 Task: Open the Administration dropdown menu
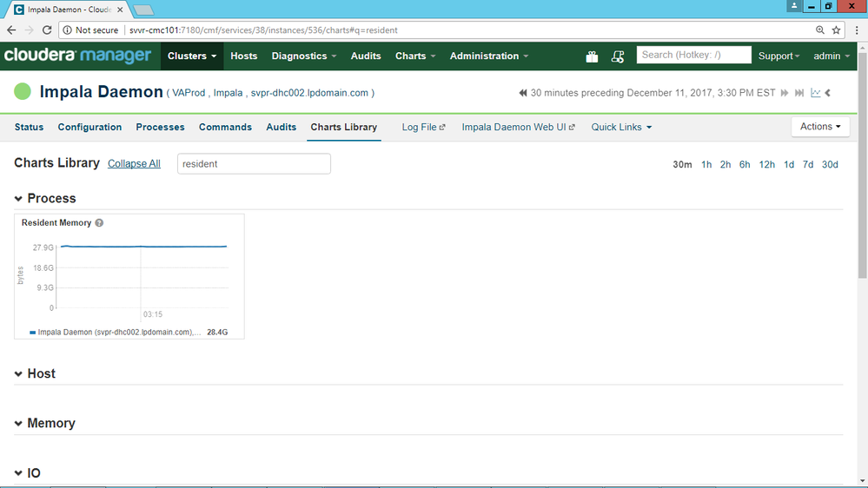point(489,56)
